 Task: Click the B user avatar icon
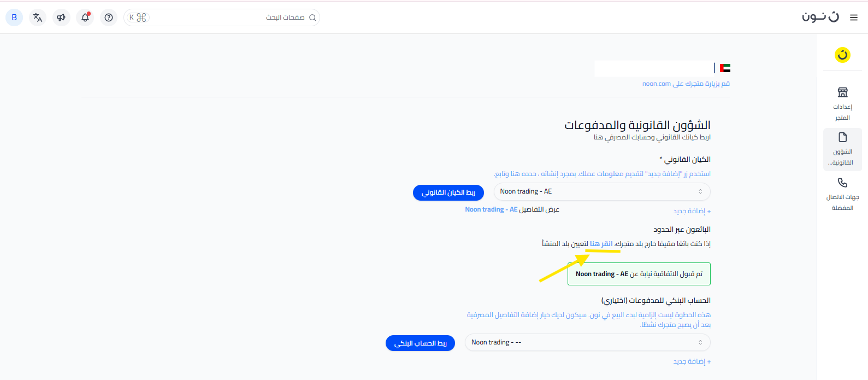(14, 17)
